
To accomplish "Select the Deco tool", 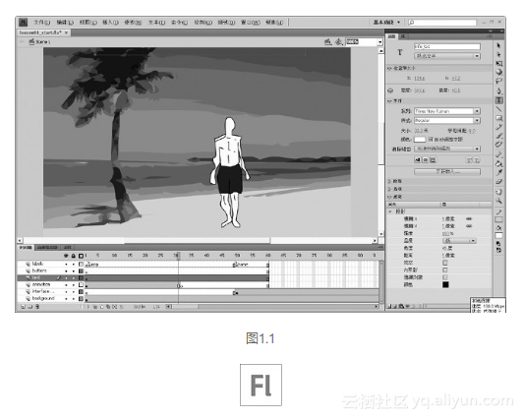I will point(498,145).
